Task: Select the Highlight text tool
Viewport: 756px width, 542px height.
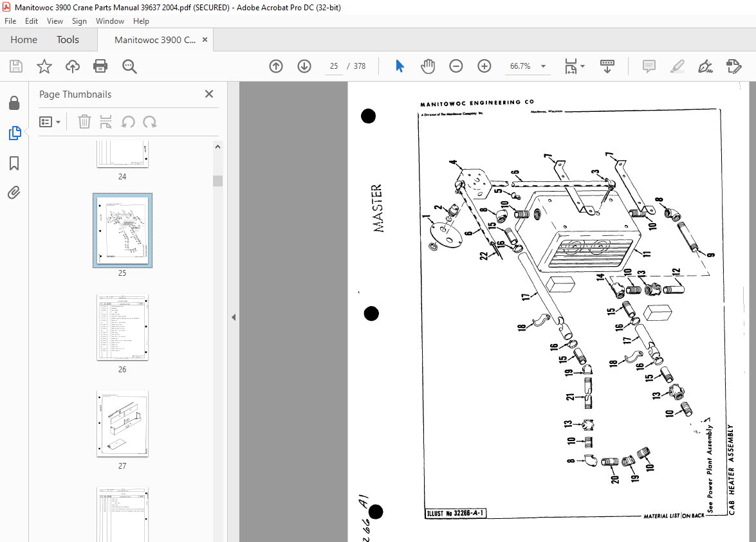Action: [678, 66]
